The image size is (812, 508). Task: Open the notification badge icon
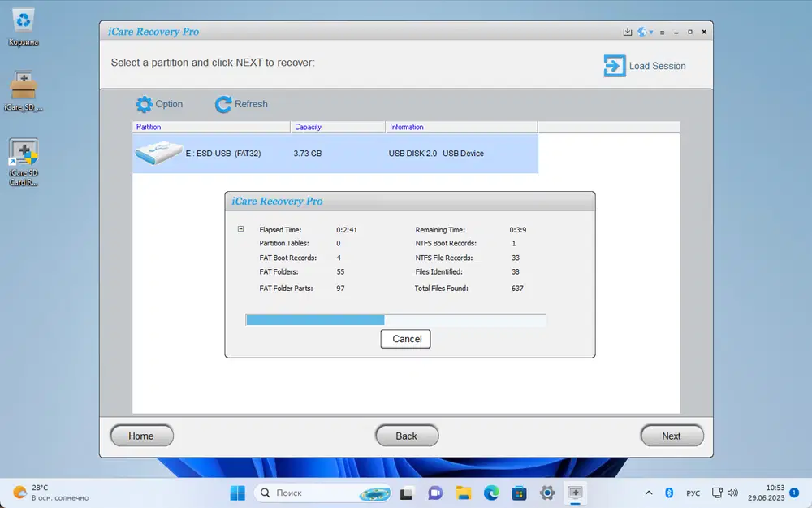(794, 493)
